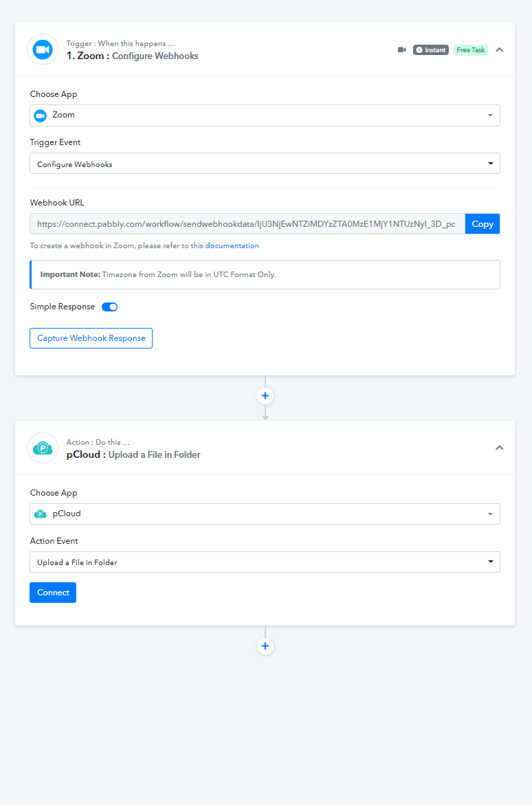Connect the pCloud account
Screen dimensions: 532x805
[53, 593]
